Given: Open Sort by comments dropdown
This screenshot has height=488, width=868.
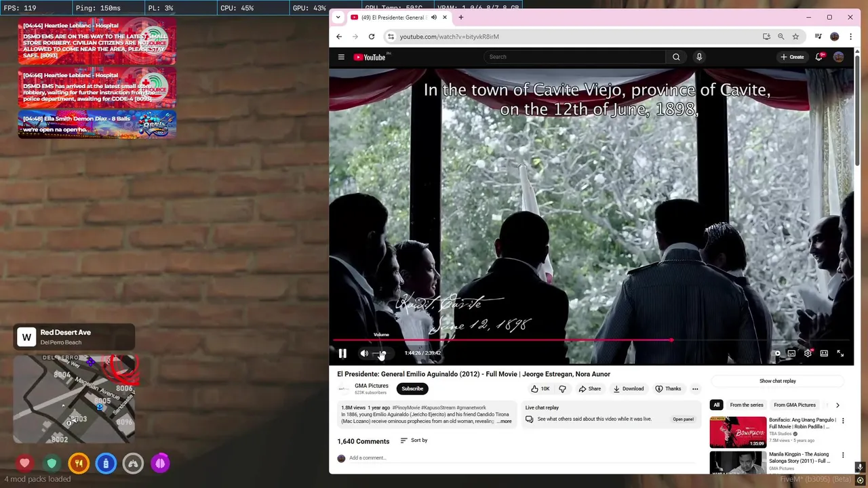Looking at the screenshot, I should (x=414, y=441).
